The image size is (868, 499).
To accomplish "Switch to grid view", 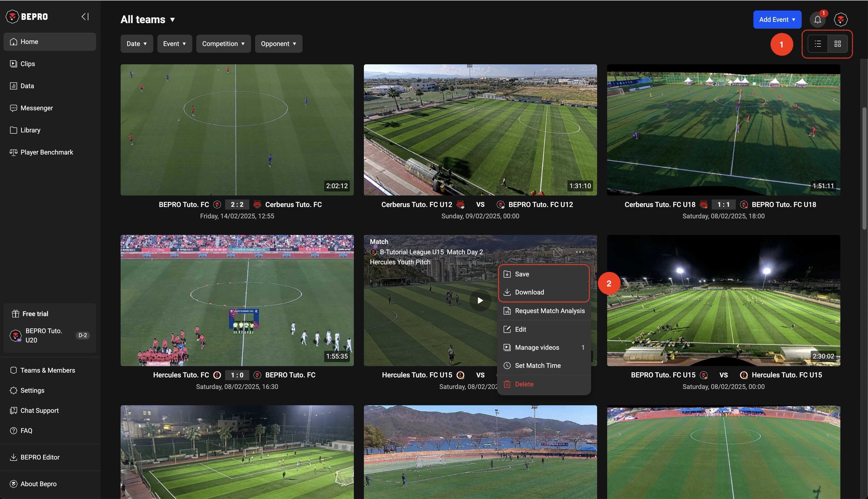I will 838,44.
